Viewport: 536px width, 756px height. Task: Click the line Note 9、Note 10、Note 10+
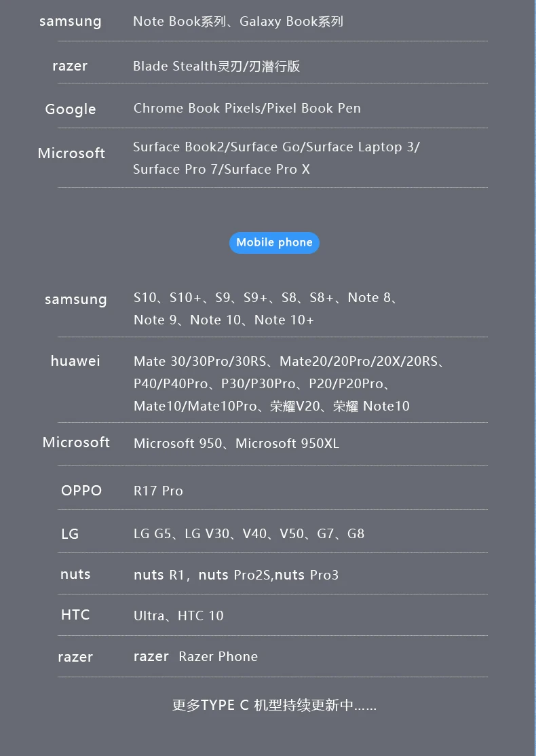pyautogui.click(x=224, y=320)
